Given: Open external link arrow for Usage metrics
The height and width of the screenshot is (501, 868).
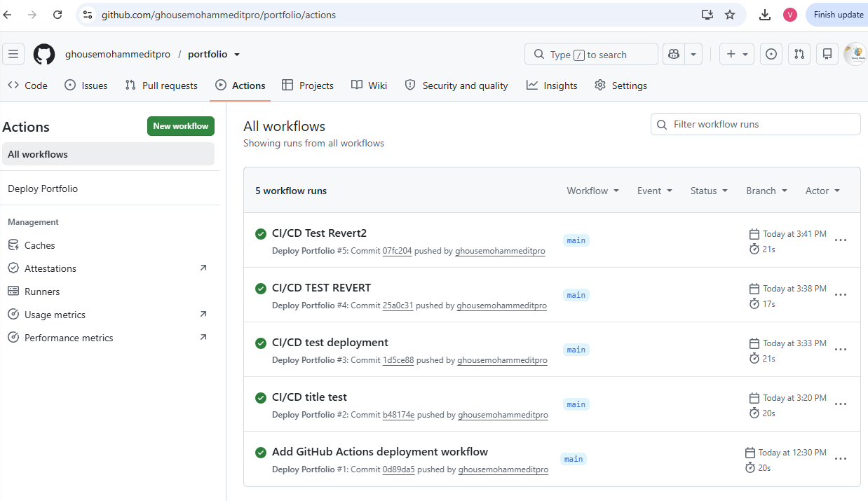Looking at the screenshot, I should [203, 314].
